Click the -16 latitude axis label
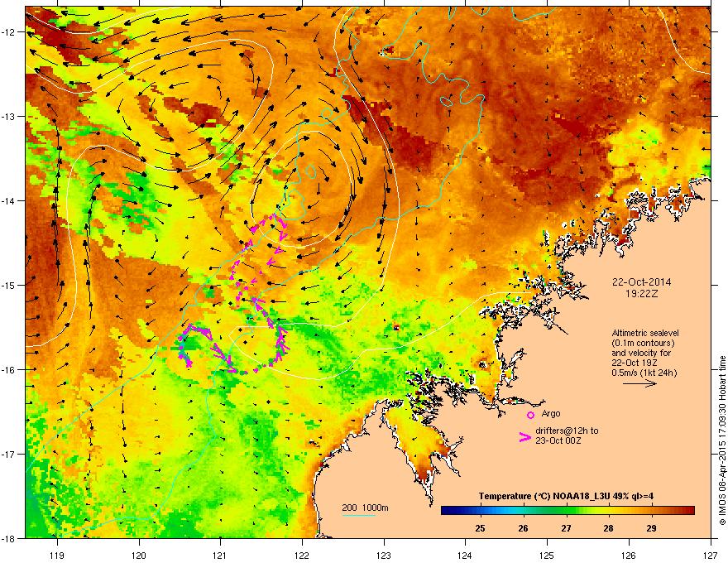 click(8, 370)
